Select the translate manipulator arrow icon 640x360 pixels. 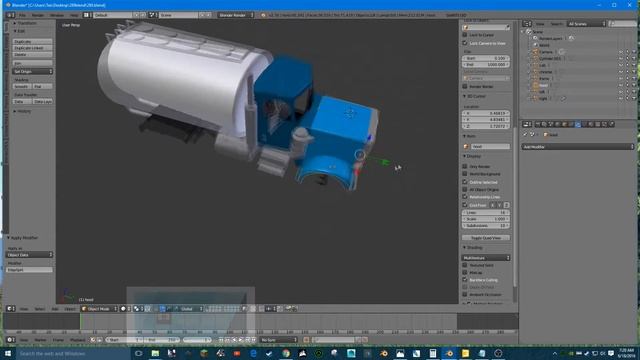coord(162,309)
